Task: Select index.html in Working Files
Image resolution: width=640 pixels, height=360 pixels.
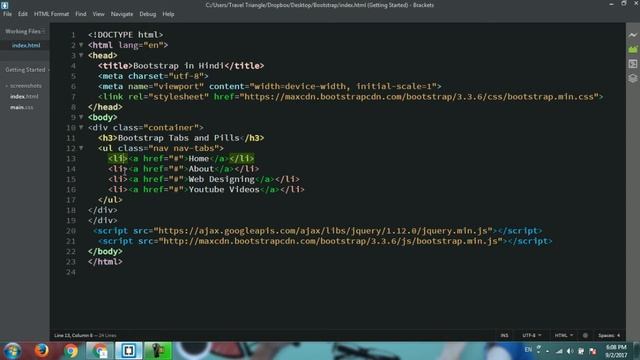Action: [25, 45]
